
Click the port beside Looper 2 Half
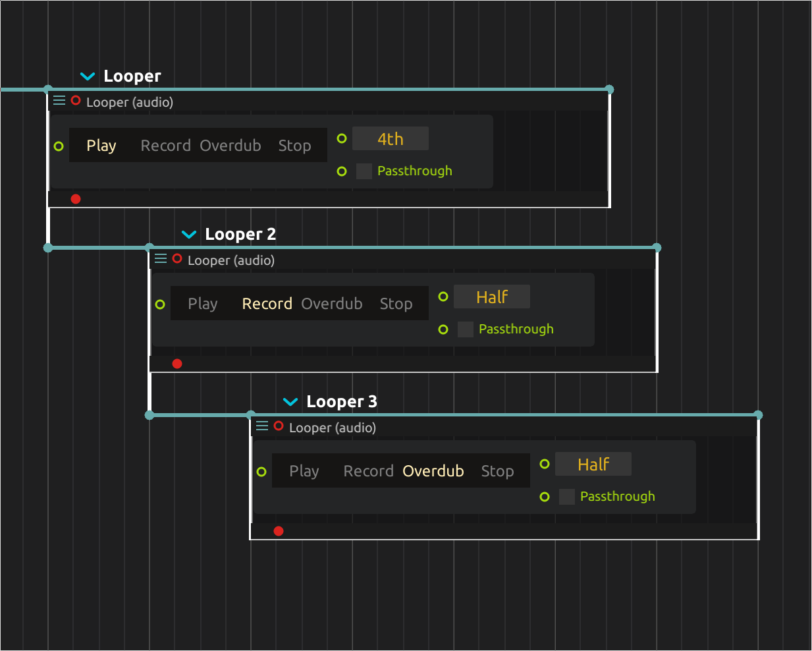443,297
